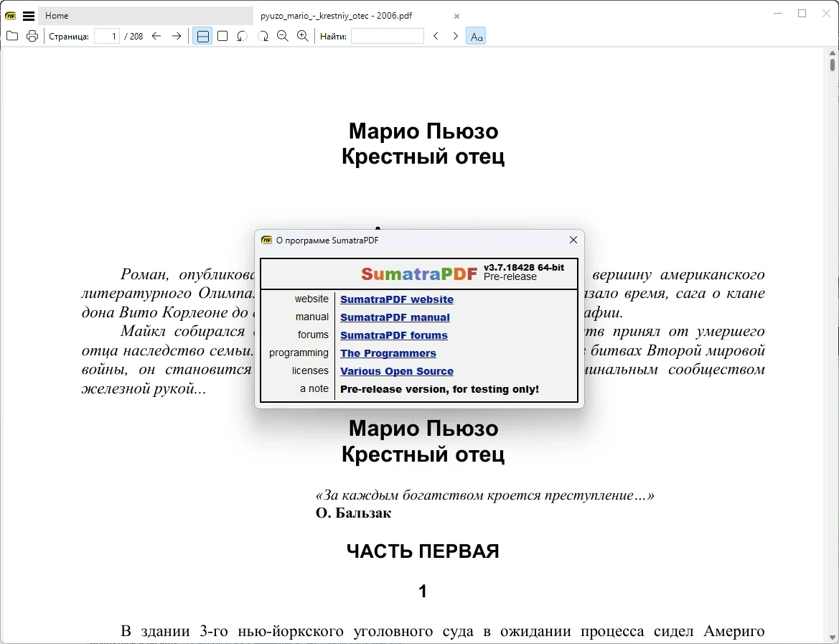The height and width of the screenshot is (644, 839).
Task: Print the document using the printer icon
Action: pyautogui.click(x=32, y=37)
